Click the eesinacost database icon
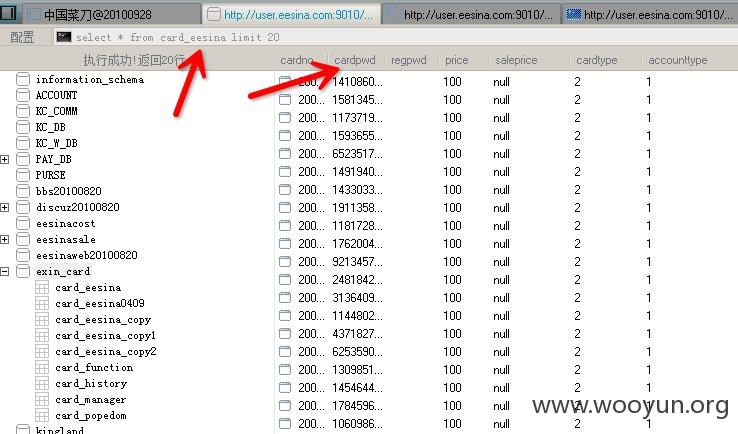 (x=23, y=223)
